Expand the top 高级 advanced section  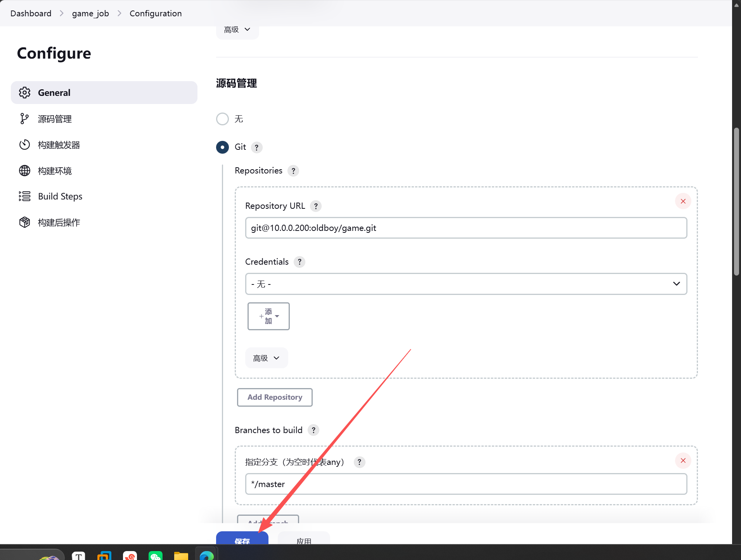point(237,30)
